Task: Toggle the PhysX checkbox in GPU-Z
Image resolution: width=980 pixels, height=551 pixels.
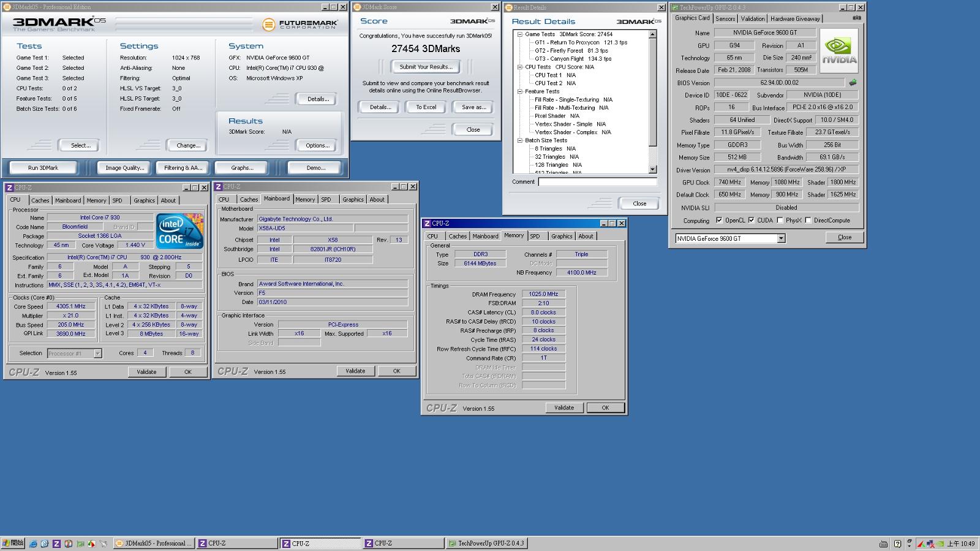Action: coord(780,220)
